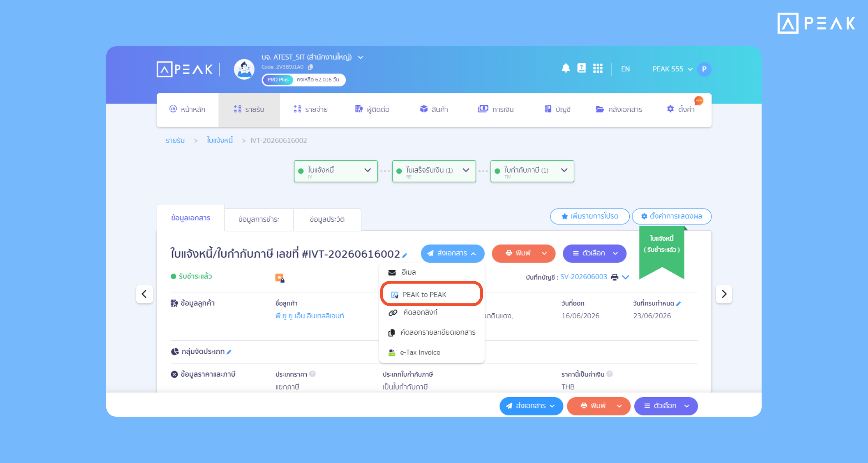The image size is (868, 463).
Task: Switch company via name dropdown arrow
Action: 361,58
